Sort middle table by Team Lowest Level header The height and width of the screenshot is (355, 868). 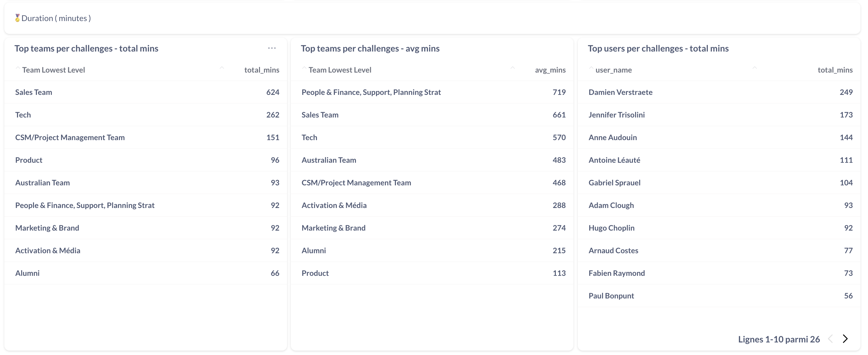click(x=340, y=70)
